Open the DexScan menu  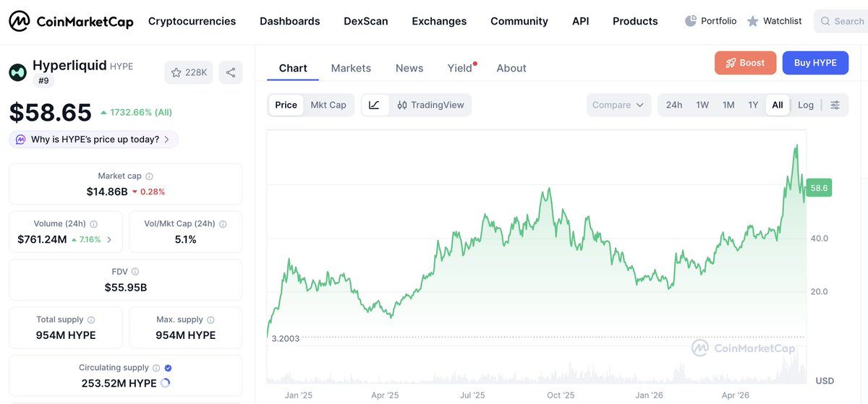click(366, 21)
